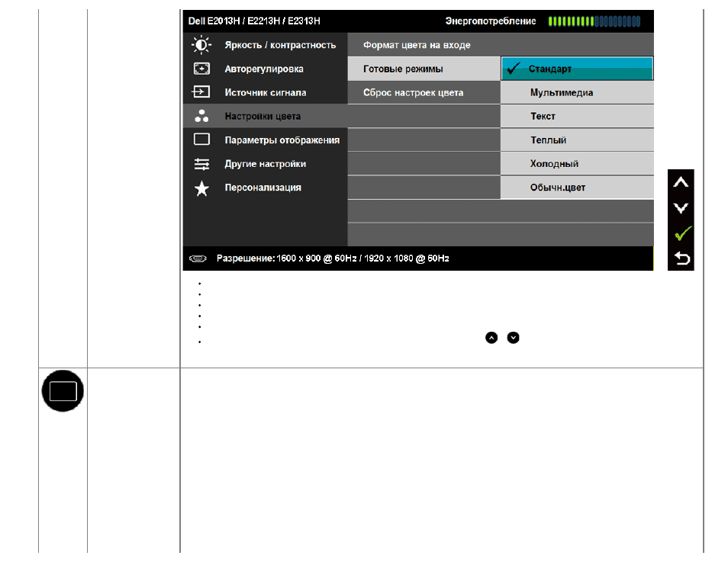Open Параметры отображения menu
728x562 pixels.
pyautogui.click(x=265, y=140)
